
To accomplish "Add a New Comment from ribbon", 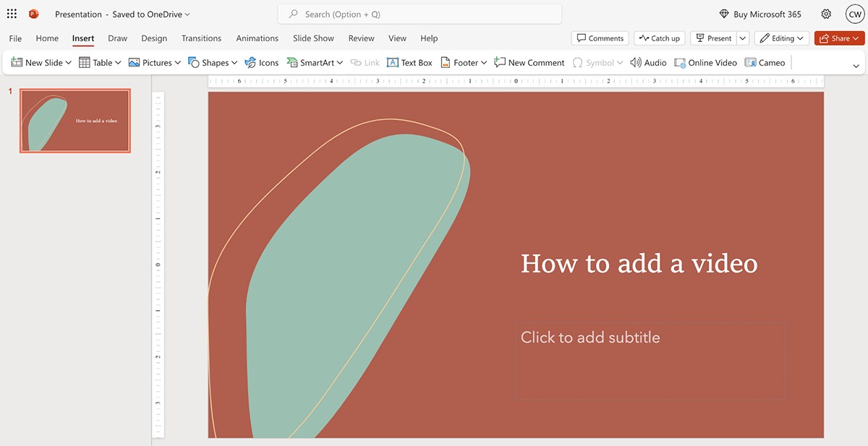I will 529,63.
